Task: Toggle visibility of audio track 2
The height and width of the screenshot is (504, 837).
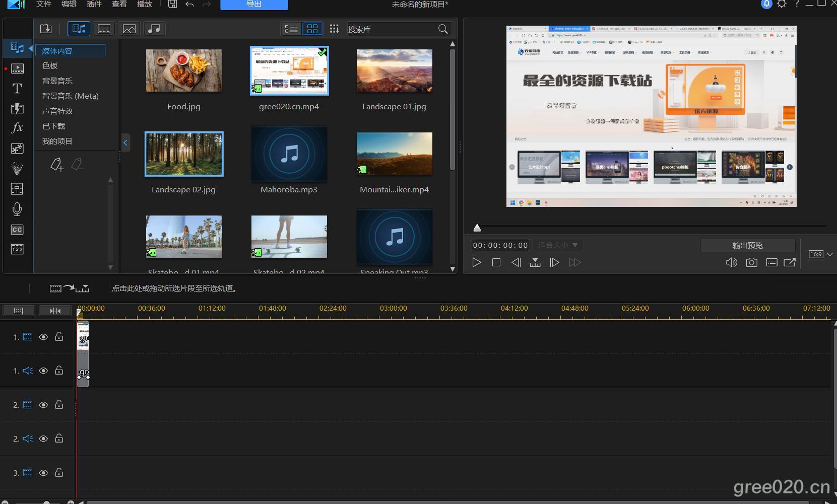Action: (43, 439)
